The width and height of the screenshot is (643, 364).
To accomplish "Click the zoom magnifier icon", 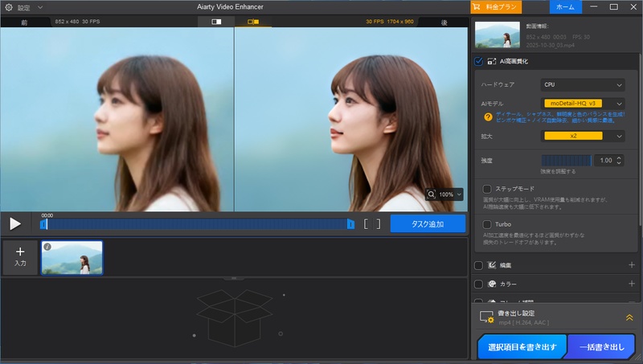I will [x=431, y=194].
